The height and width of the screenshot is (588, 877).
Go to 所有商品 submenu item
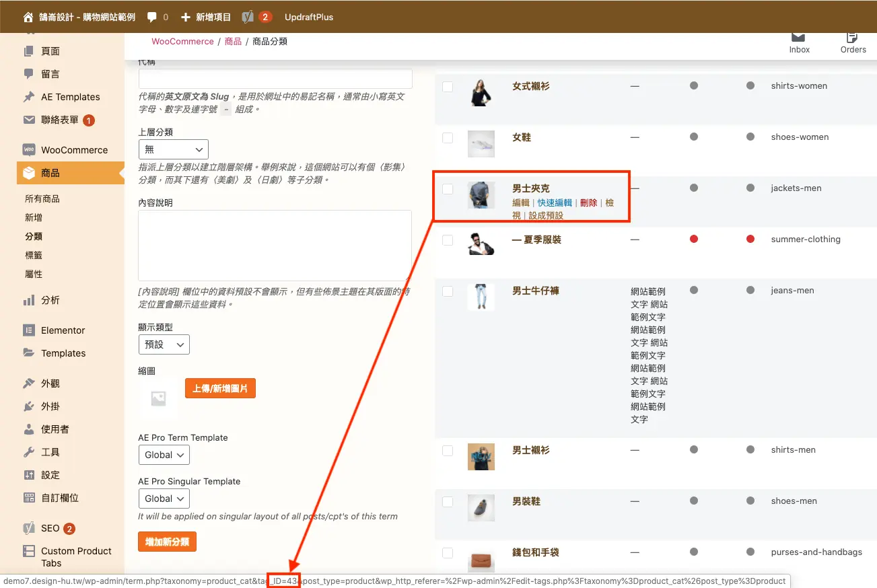(42, 198)
